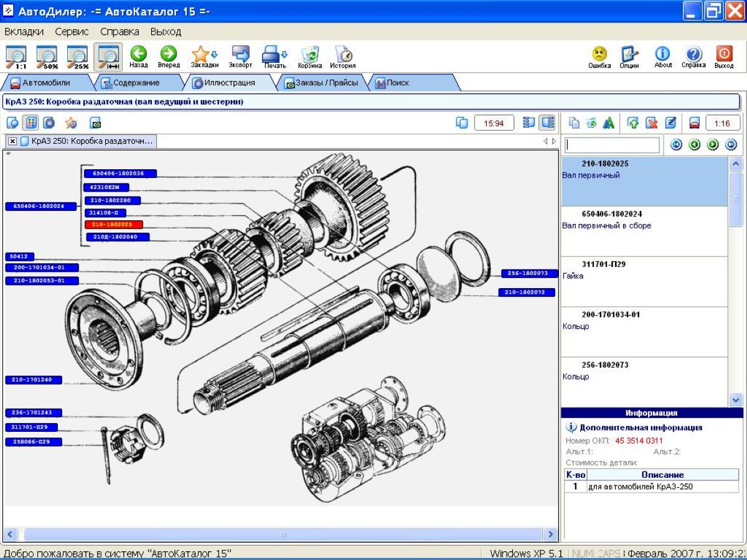Toggle the part labels display button

click(31, 123)
